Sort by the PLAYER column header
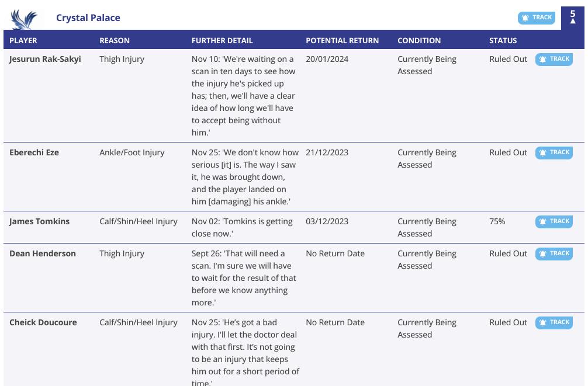The width and height of the screenshot is (588, 386). pos(23,40)
